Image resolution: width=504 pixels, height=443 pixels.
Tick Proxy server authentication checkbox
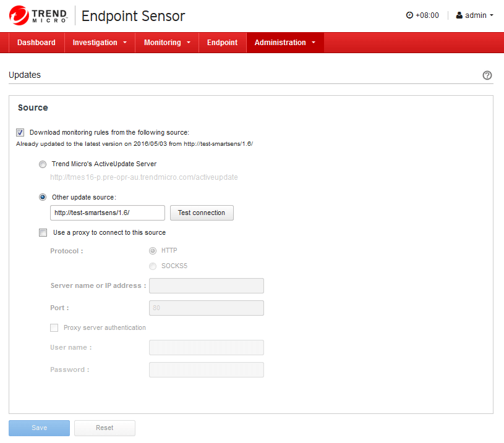click(54, 328)
